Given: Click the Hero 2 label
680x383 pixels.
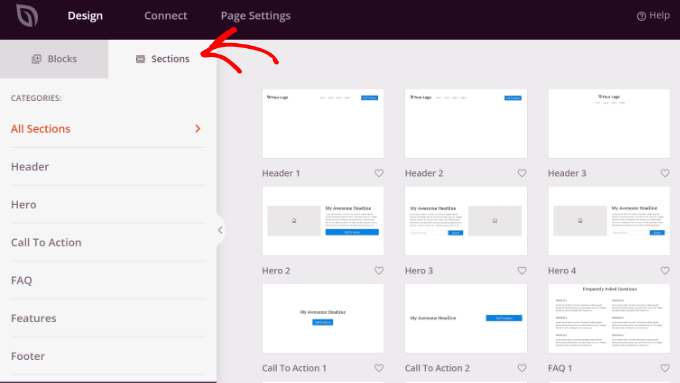Looking at the screenshot, I should coord(276,271).
